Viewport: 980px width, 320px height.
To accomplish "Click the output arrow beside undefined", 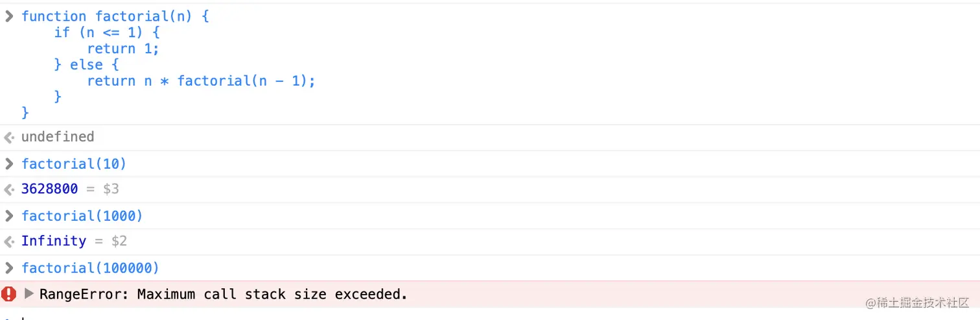I will (9, 137).
